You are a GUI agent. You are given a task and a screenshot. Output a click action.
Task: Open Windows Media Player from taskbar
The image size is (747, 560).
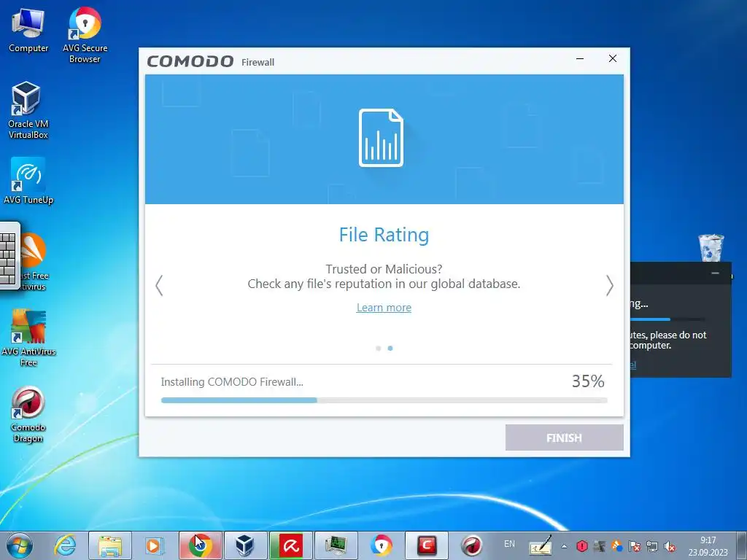click(154, 545)
